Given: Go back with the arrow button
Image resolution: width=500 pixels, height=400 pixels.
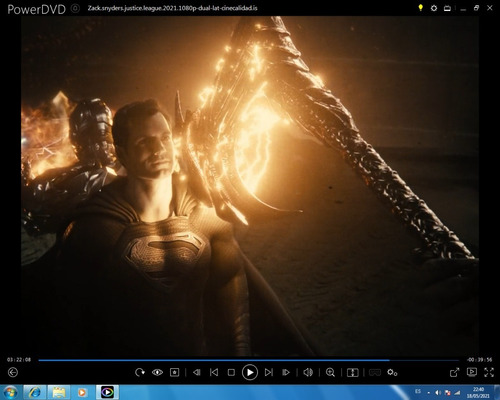Looking at the screenshot, I should pyautogui.click(x=13, y=372).
